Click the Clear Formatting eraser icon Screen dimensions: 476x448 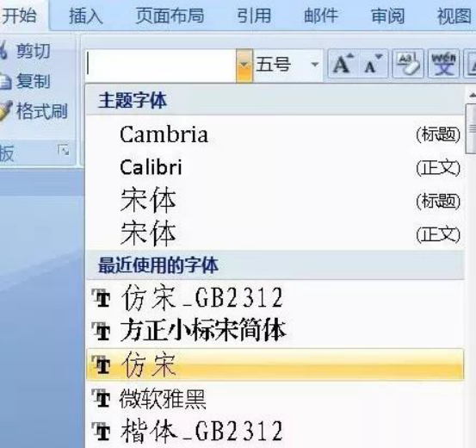tap(408, 64)
